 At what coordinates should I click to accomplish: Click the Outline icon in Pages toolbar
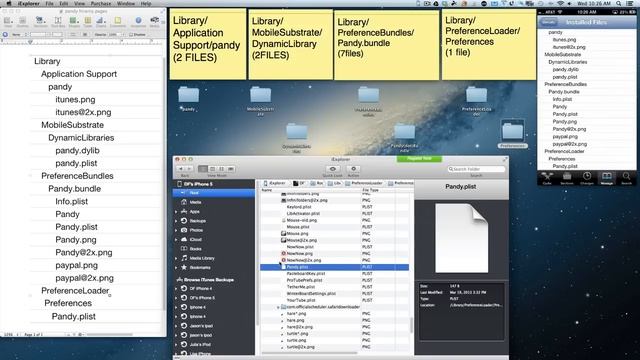tap(23, 20)
